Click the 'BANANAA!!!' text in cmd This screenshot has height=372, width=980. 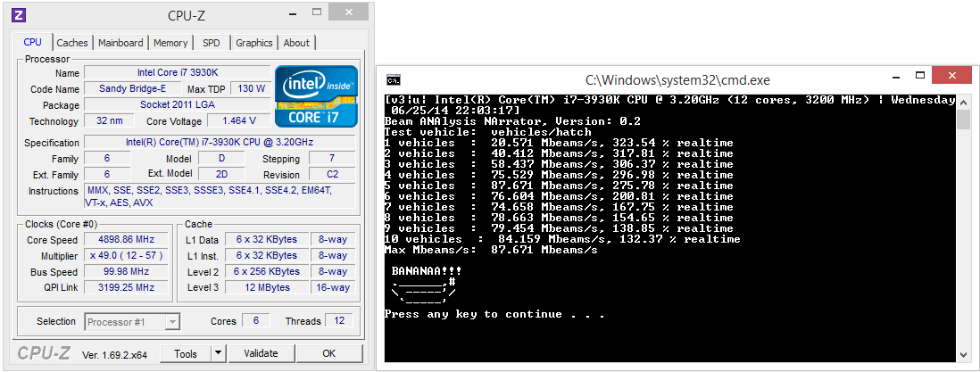pyautogui.click(x=427, y=271)
